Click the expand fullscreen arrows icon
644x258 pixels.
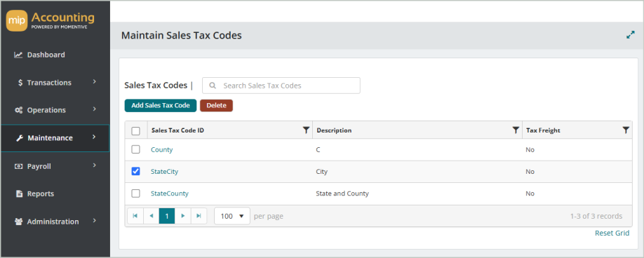pyautogui.click(x=631, y=35)
